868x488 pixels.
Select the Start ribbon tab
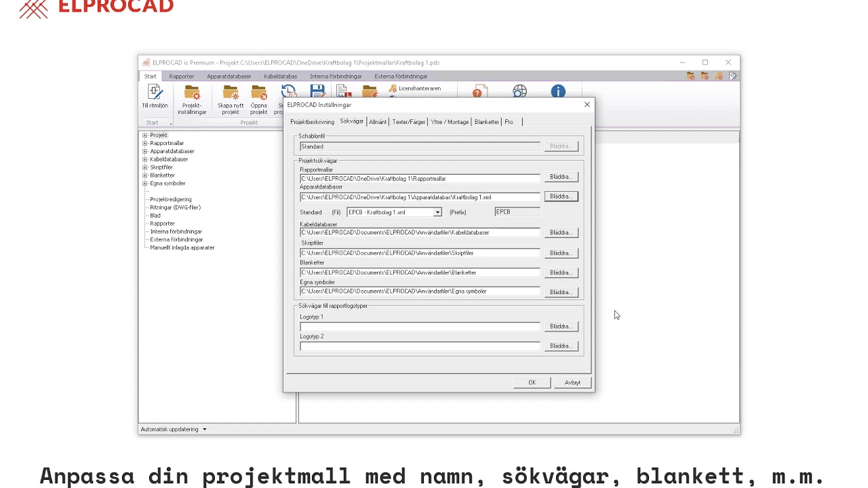150,77
